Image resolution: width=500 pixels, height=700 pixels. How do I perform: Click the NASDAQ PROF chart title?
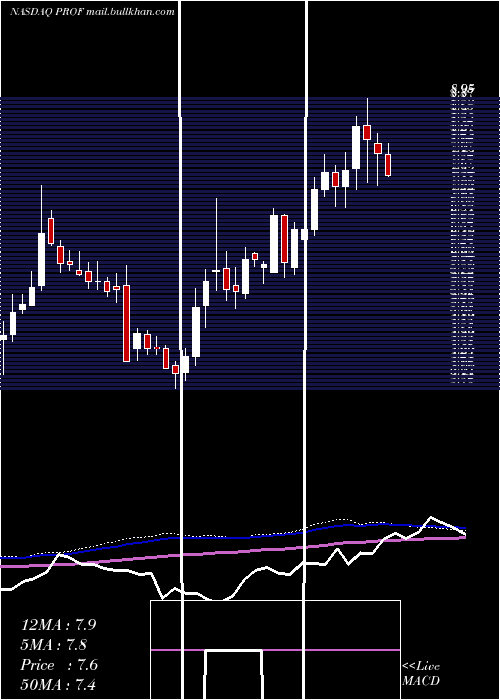point(92,12)
